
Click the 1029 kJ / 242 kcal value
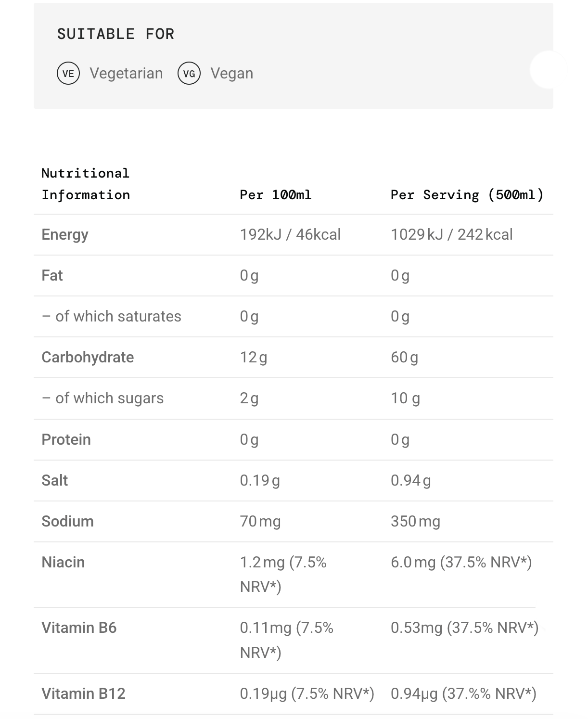pos(451,235)
